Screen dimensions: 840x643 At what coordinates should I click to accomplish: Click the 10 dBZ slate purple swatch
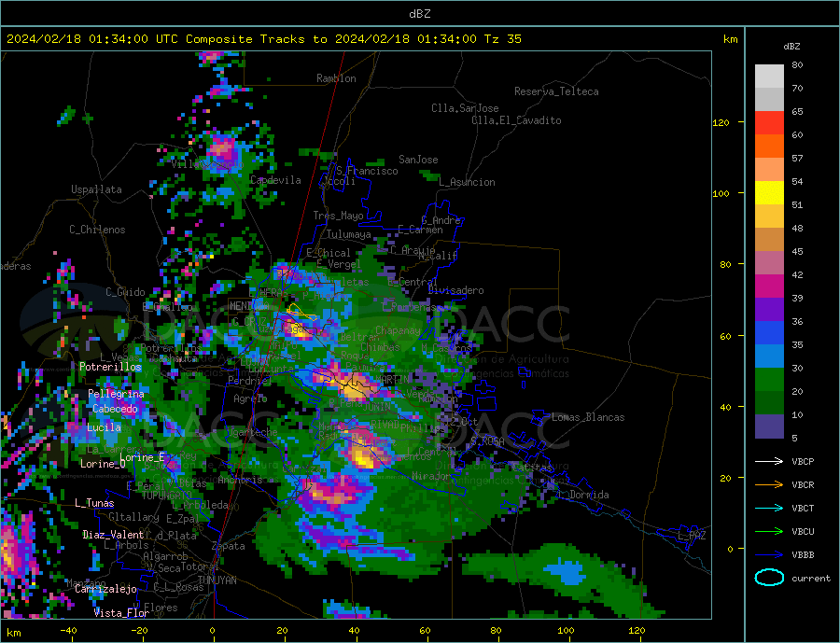pyautogui.click(x=769, y=426)
